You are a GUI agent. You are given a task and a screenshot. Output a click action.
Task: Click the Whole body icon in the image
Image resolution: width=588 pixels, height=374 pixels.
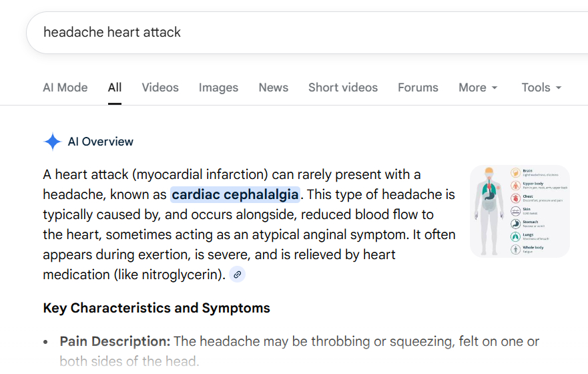(x=515, y=249)
